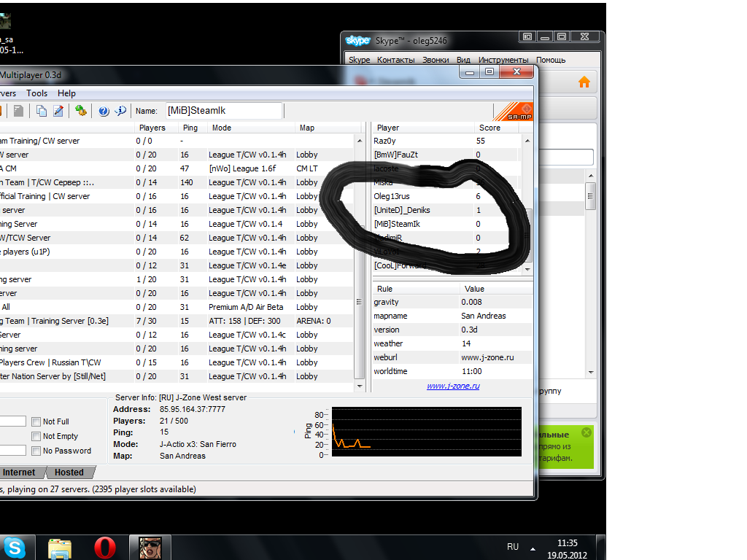
Task: Open the Помощь menu in Skype
Action: pos(551,60)
